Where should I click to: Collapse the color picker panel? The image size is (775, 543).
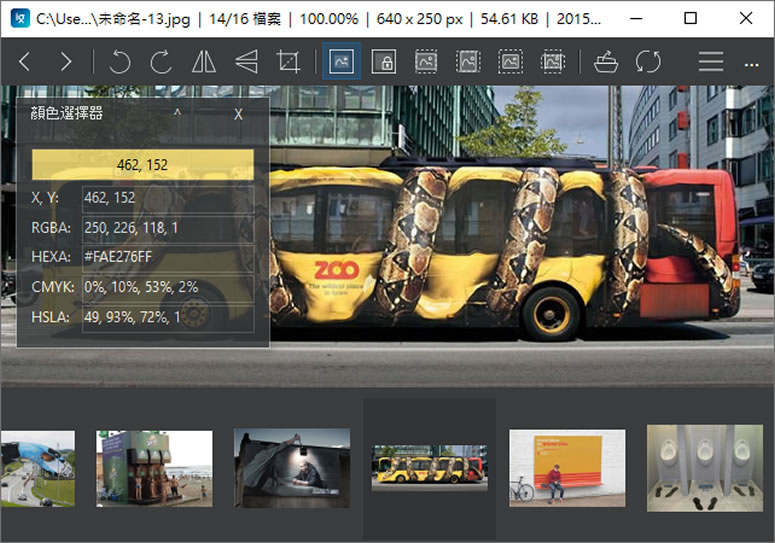click(x=177, y=113)
